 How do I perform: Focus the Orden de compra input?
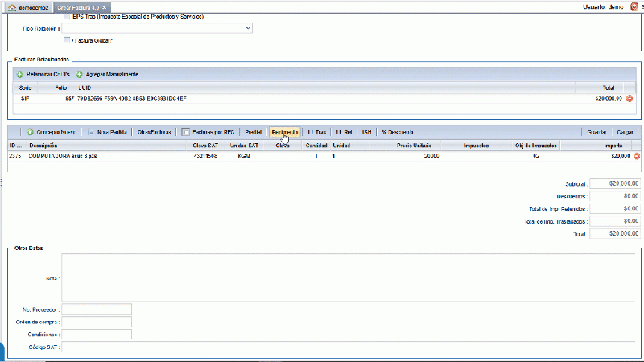point(97,322)
